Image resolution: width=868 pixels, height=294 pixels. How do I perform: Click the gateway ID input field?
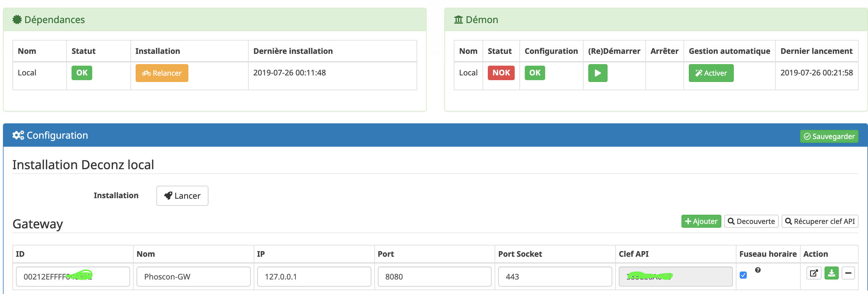(x=73, y=277)
